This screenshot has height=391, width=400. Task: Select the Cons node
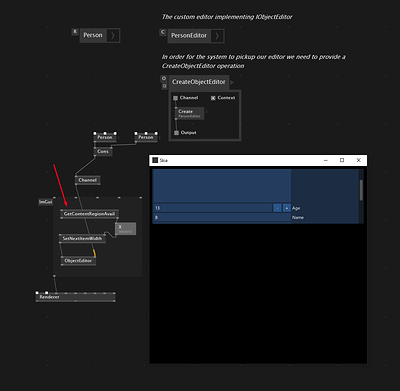tap(103, 152)
